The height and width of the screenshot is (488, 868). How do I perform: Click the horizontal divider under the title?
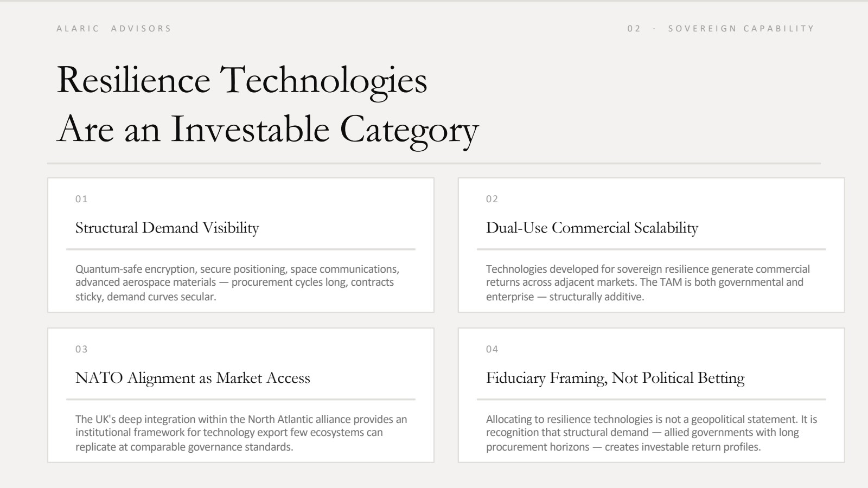coord(434,163)
